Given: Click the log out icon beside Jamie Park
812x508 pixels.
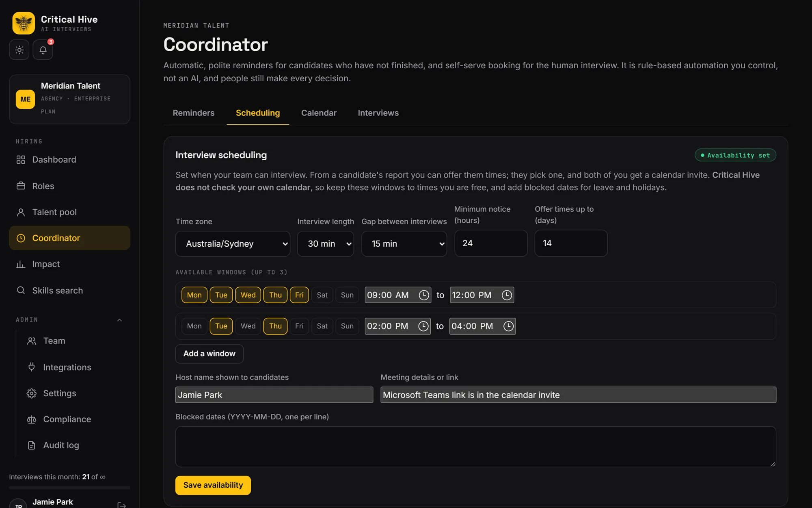Looking at the screenshot, I should [121, 505].
